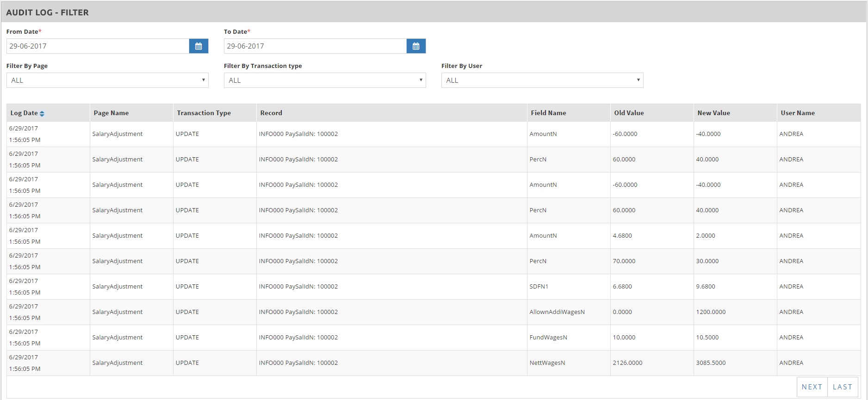The height and width of the screenshot is (400, 868).
Task: Open the To Date calendar picker
Action: (416, 46)
